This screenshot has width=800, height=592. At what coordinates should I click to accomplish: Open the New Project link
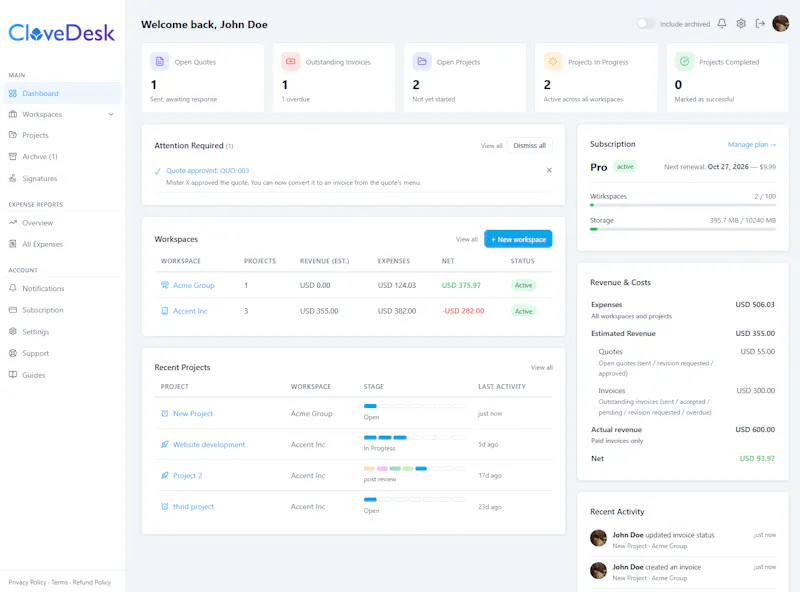tap(193, 413)
